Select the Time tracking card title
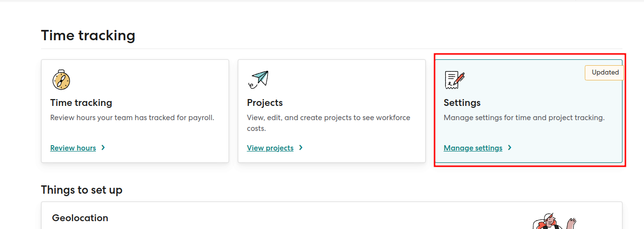 81,103
